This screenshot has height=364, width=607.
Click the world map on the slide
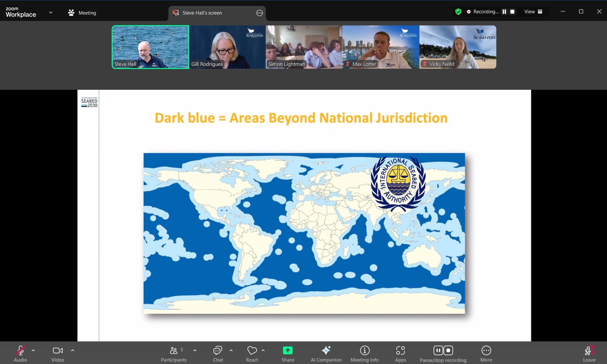(304, 233)
